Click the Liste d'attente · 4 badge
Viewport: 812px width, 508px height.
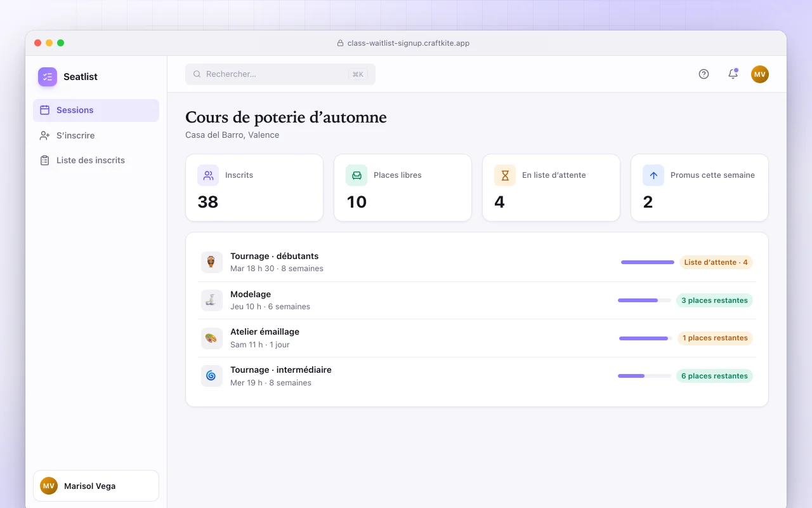pos(716,262)
